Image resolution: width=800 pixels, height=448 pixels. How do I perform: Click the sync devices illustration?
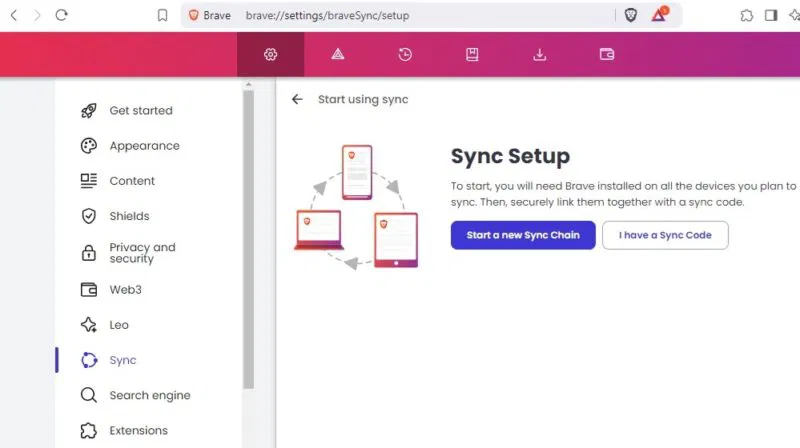tap(356, 207)
